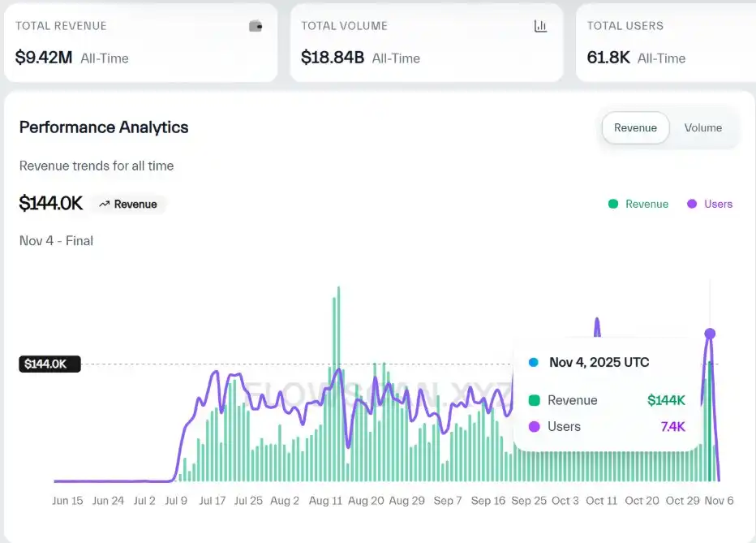The height and width of the screenshot is (543, 756).
Task: Toggle the Users series legend label
Action: [718, 204]
